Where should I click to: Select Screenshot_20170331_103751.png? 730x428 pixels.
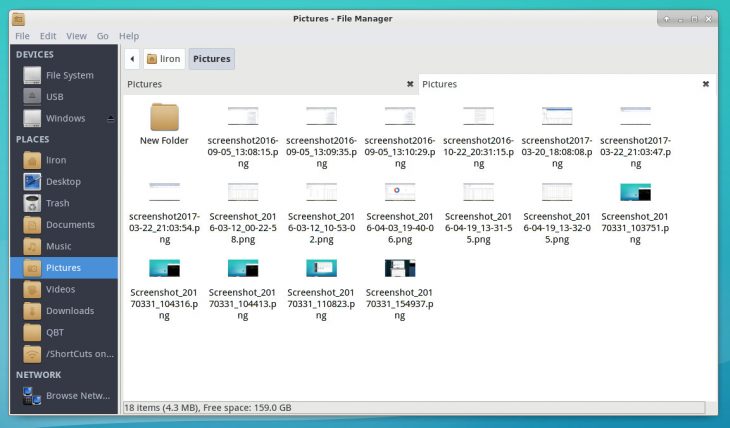point(635,213)
